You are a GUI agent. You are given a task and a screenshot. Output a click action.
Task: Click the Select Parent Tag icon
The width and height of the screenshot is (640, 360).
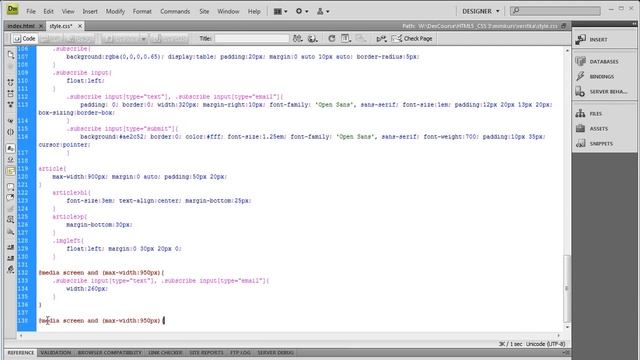pyautogui.click(x=11, y=121)
